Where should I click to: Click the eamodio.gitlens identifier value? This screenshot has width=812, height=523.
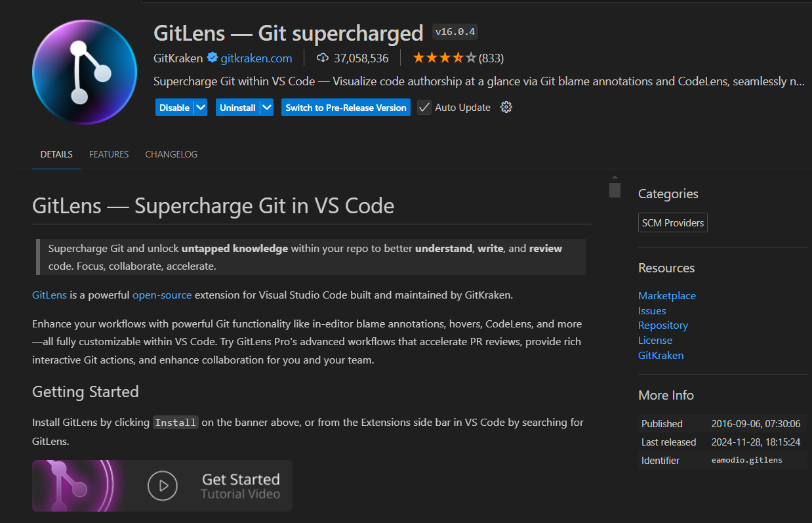click(747, 460)
